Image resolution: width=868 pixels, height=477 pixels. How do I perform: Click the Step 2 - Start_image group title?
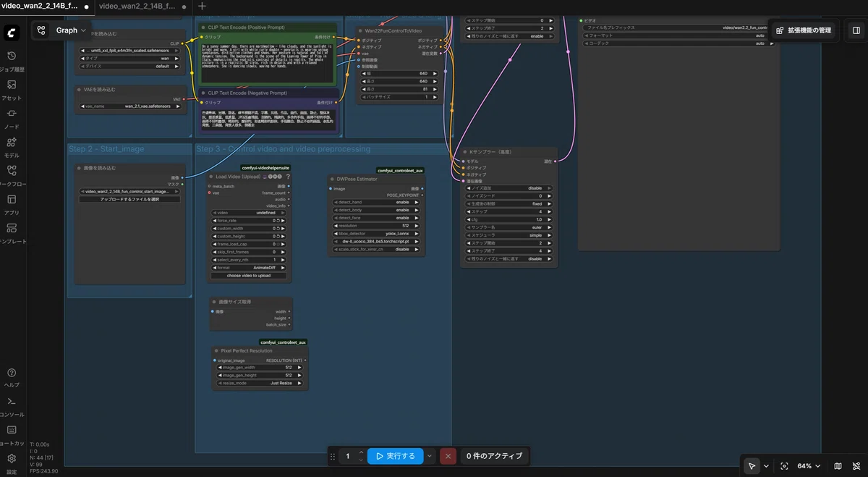click(x=106, y=149)
